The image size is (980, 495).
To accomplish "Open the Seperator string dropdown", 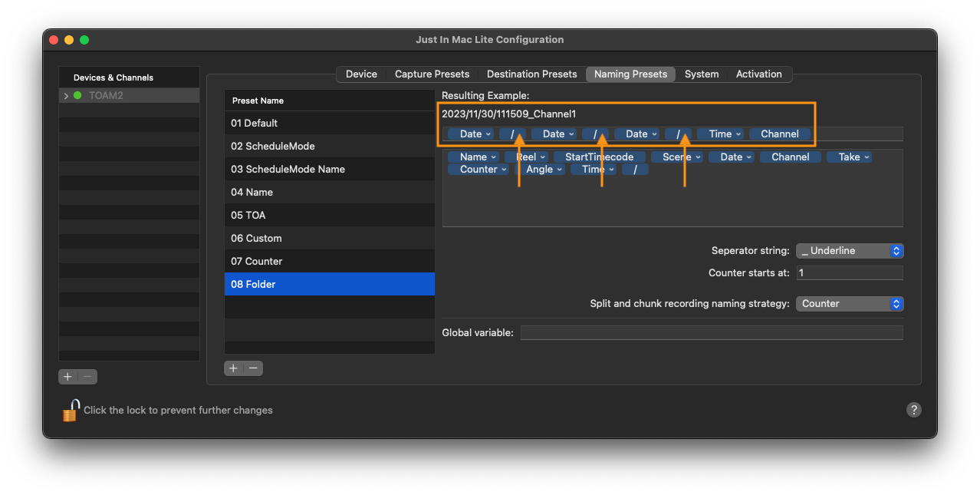I will click(850, 251).
